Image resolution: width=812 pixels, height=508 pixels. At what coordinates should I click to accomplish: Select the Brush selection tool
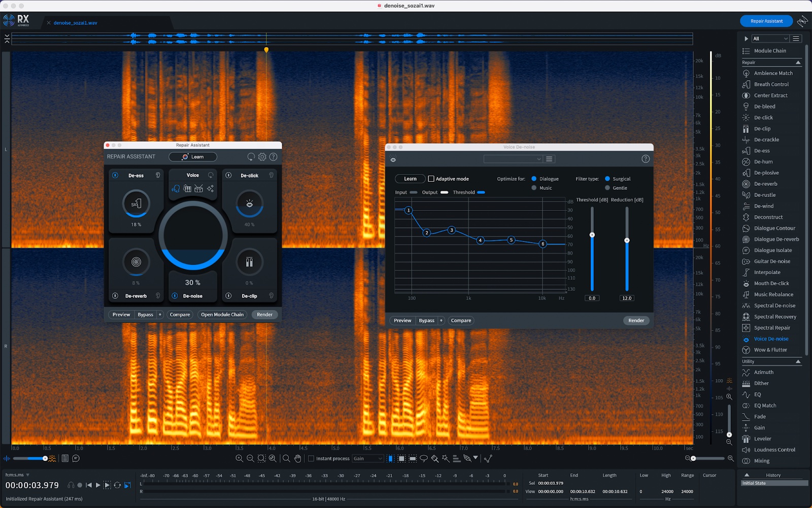434,458
